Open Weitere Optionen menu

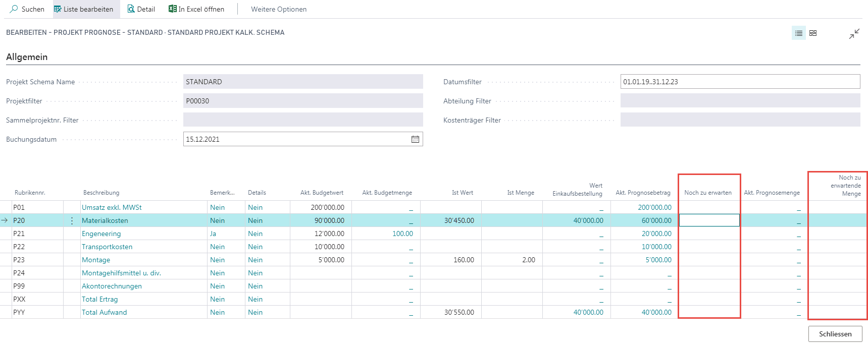point(279,9)
